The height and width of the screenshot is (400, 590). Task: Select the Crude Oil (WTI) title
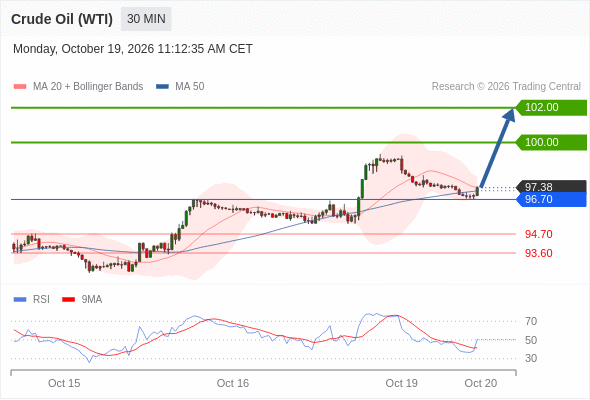pyautogui.click(x=62, y=19)
